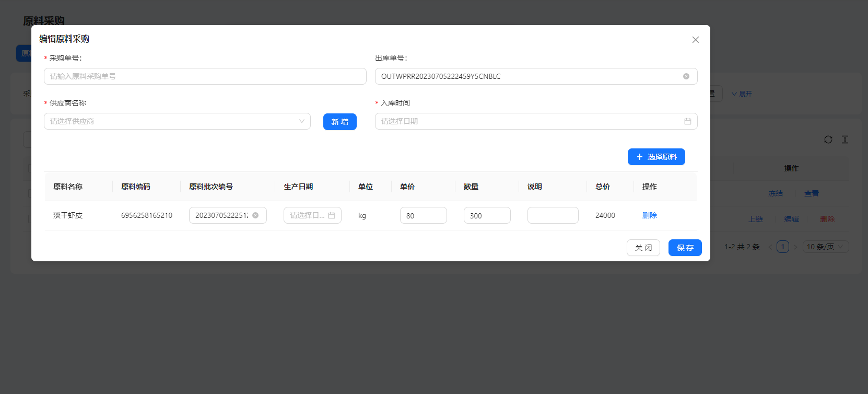Focus the 数量 field showing 300
Screen dimensions: 868x394
[487, 215]
